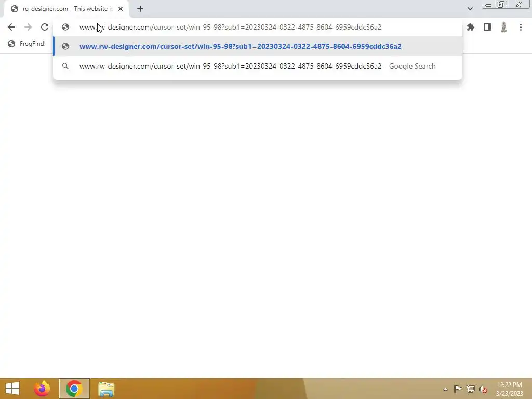
Task: Expand the tab search dropdown arrow
Action: tap(470, 9)
